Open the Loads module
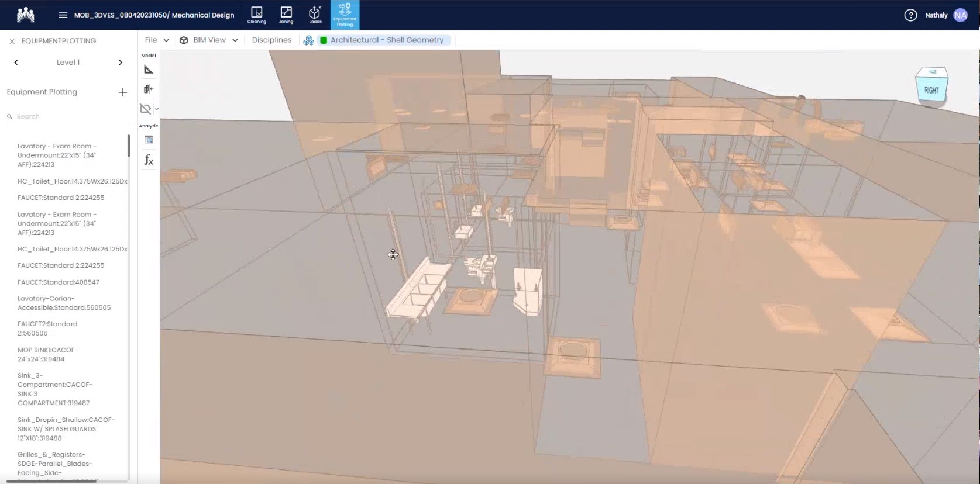This screenshot has width=980, height=484. [x=315, y=15]
